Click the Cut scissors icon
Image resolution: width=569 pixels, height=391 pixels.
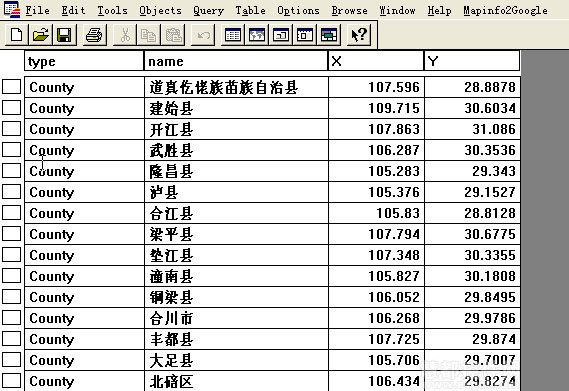[124, 35]
